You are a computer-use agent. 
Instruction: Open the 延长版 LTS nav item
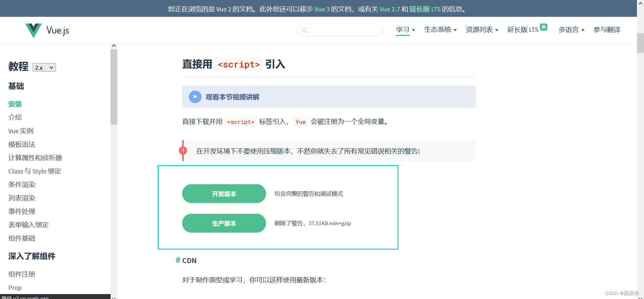(x=523, y=30)
